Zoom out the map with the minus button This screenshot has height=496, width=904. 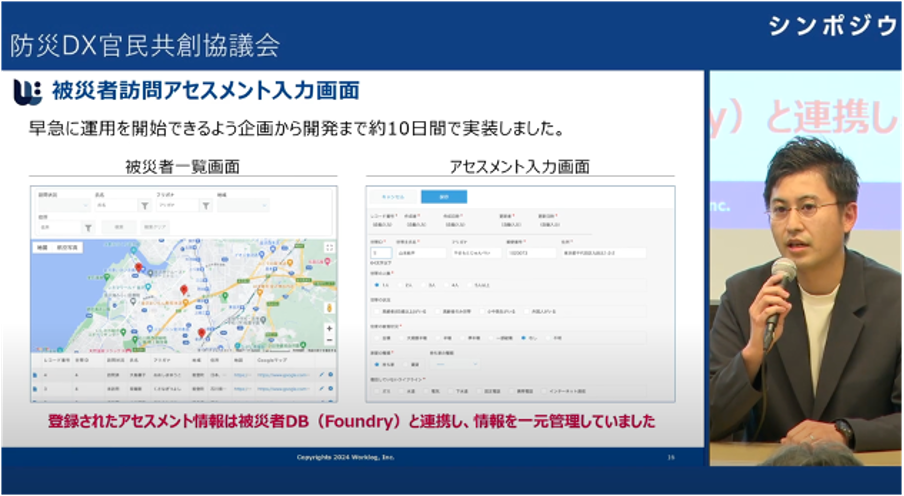pyautogui.click(x=329, y=340)
